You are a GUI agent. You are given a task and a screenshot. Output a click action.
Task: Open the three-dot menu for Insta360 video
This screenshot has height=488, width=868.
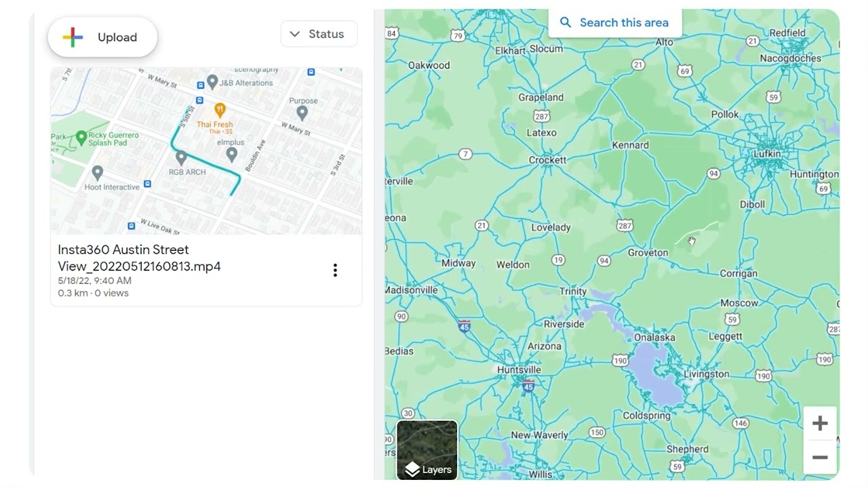pyautogui.click(x=335, y=270)
